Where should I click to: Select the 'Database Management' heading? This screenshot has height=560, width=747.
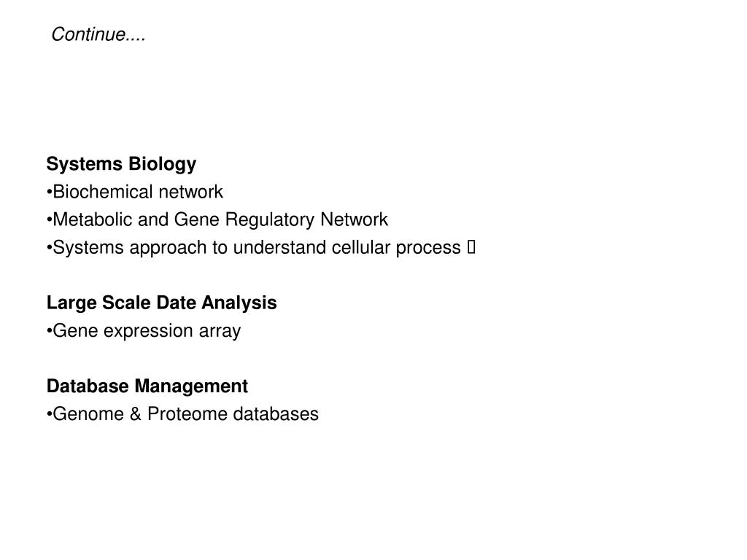pos(147,386)
